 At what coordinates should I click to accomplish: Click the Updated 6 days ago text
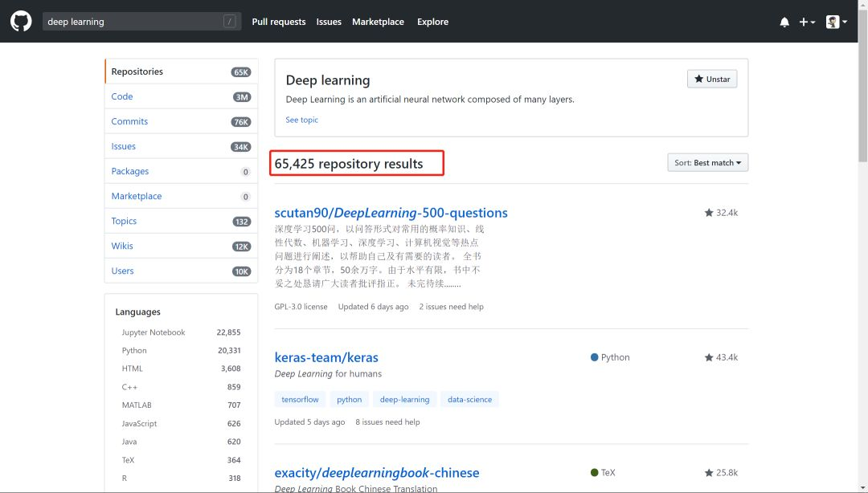(x=373, y=307)
